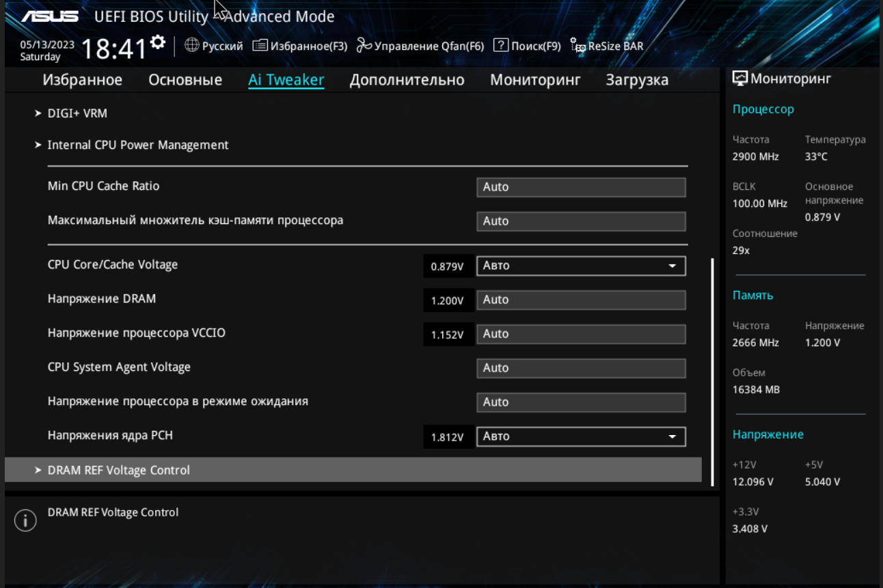This screenshot has height=588, width=883.
Task: Click the Напряжение процессора VCCIO field
Action: coord(581,334)
